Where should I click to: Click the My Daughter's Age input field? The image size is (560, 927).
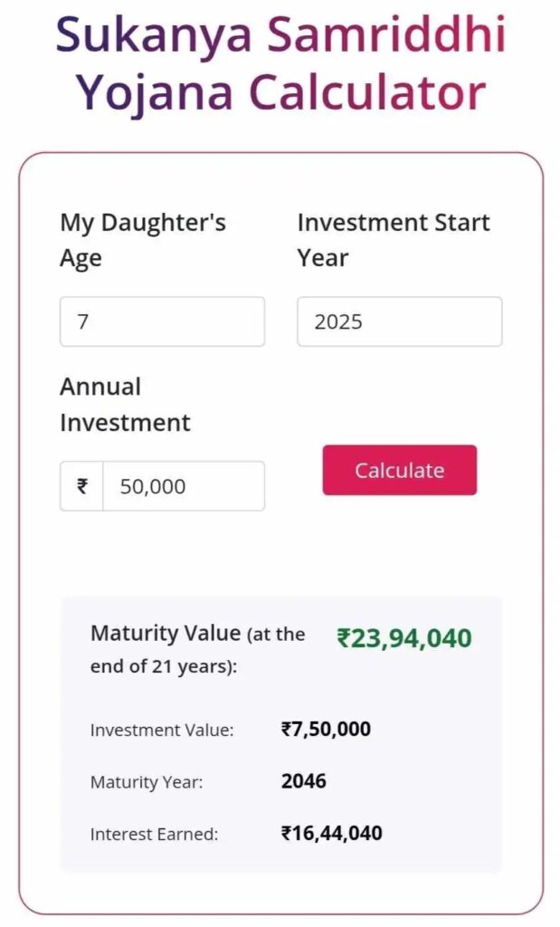pos(162,321)
